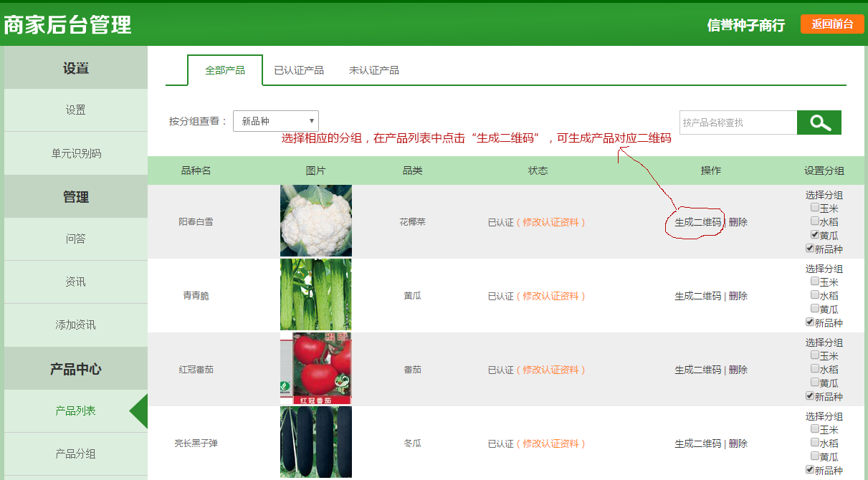Edit certification info for 亮长黑子弹

click(x=550, y=443)
